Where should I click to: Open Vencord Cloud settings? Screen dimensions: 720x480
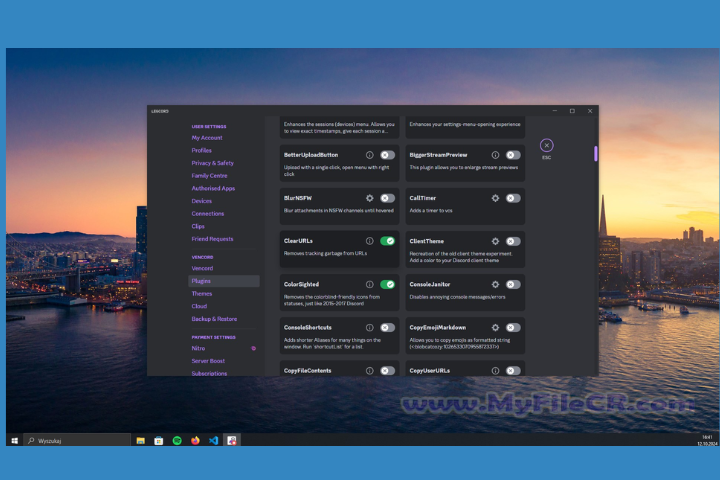click(x=199, y=306)
